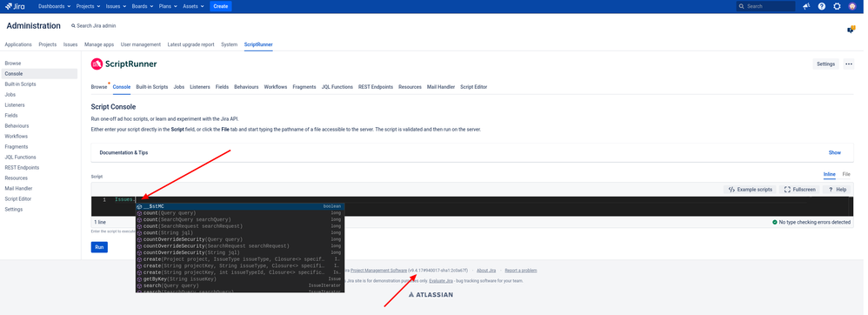Image resolution: width=868 pixels, height=315 pixels.
Task: Choose create(String projectKey, int issueTypeId) suggestion
Action: [240, 272]
